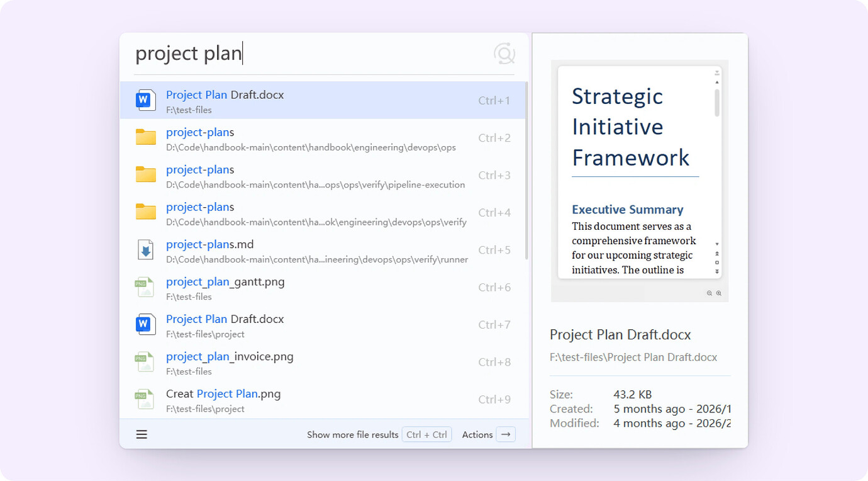Click the preview document scrollbar thumb
The width and height of the screenshot is (868, 481).
(717, 103)
